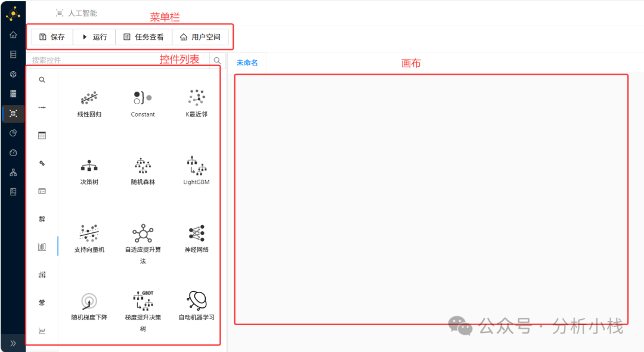Open the line chart category icon at bottom

42,330
